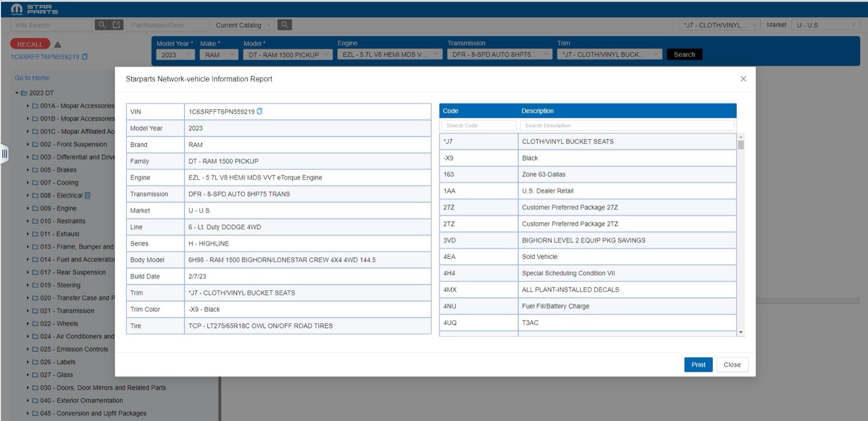
Task: Click the Close button in dialog footer
Action: [732, 365]
